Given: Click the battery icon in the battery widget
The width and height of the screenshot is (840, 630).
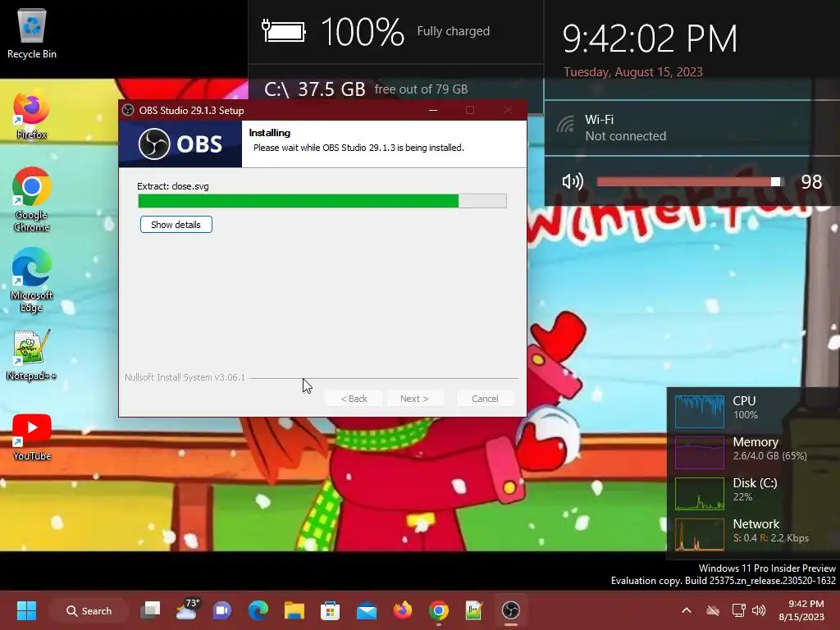Looking at the screenshot, I should pyautogui.click(x=283, y=31).
